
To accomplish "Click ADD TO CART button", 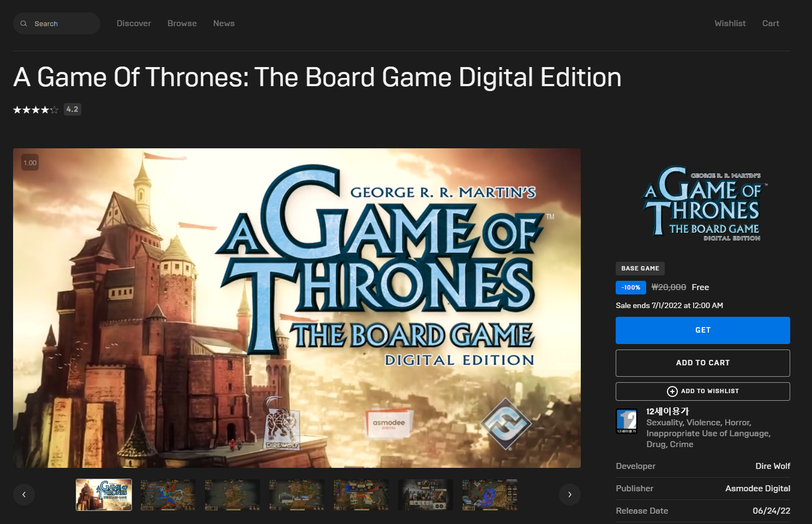I will (703, 363).
